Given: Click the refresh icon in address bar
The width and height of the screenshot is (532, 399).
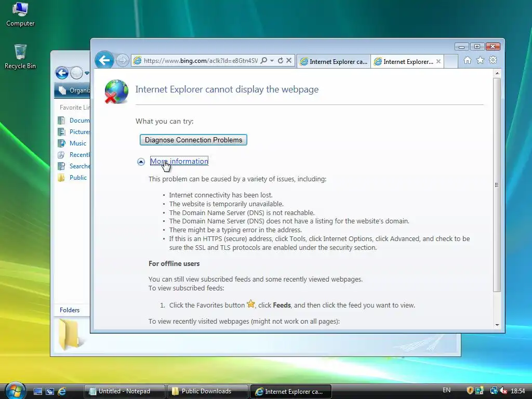Looking at the screenshot, I should tap(281, 60).
